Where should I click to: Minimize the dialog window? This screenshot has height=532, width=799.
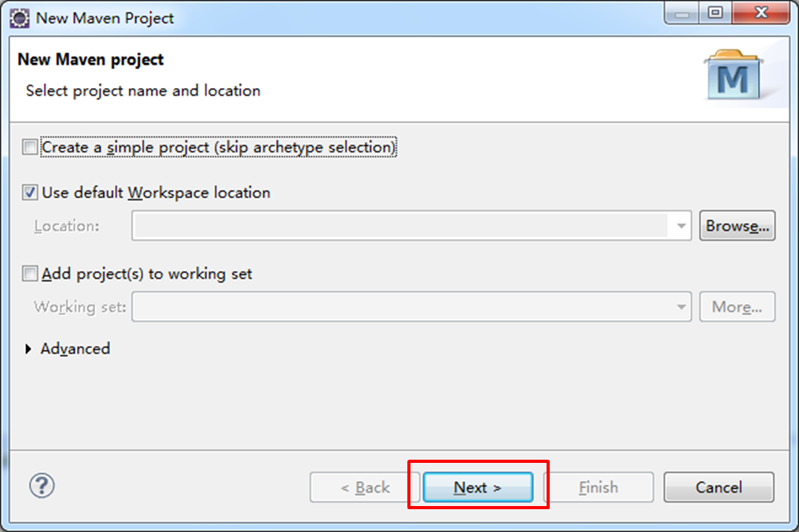point(682,13)
